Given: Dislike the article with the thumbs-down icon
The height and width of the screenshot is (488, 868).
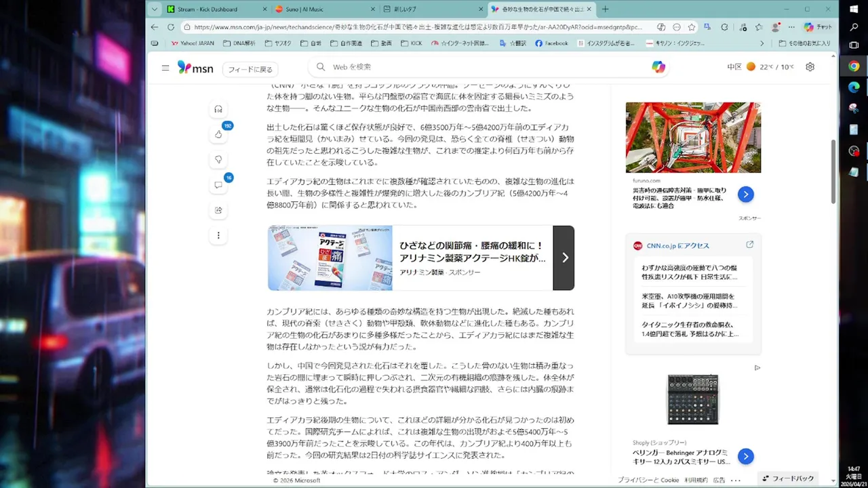Looking at the screenshot, I should click(218, 159).
